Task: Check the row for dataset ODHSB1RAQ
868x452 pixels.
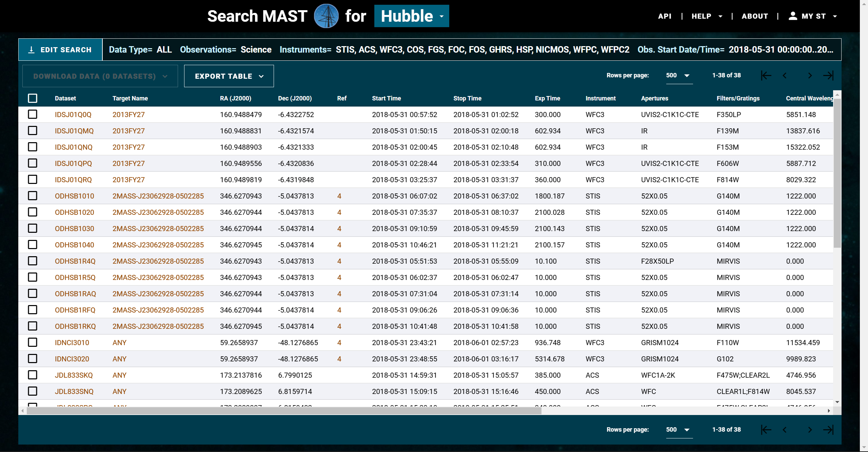Action: (x=33, y=294)
